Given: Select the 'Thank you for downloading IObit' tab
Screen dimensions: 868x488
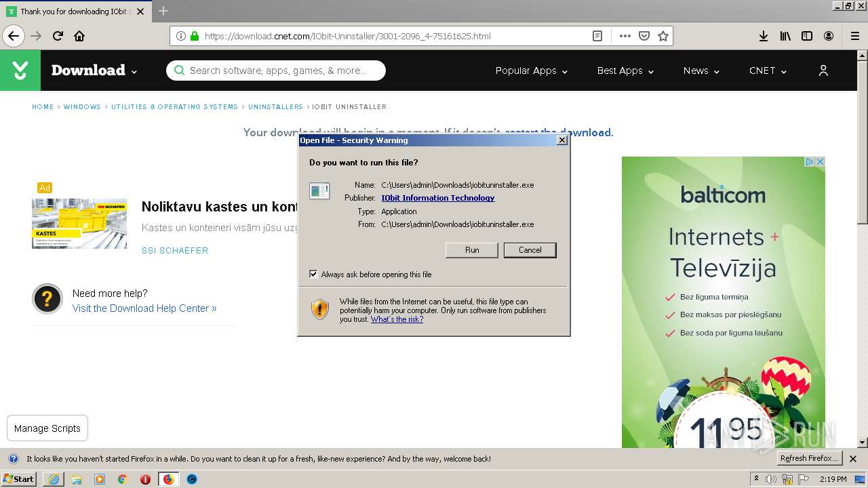Looking at the screenshot, I should tap(76, 11).
